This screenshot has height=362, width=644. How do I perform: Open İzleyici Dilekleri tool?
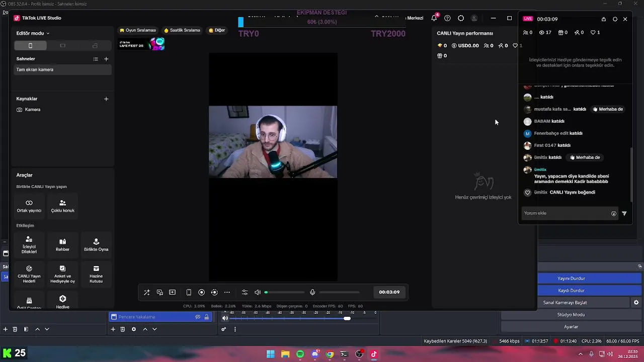click(x=29, y=245)
